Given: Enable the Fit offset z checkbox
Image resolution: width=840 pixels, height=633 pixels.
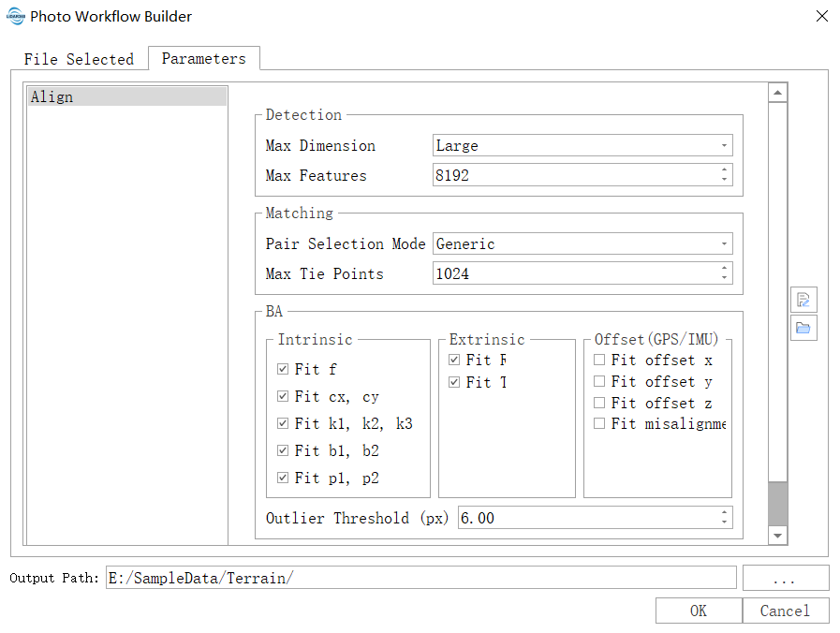Looking at the screenshot, I should coord(599,404).
